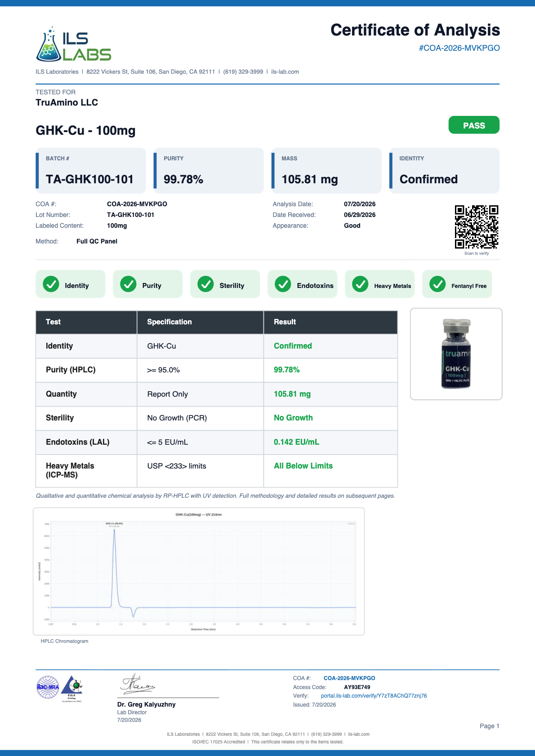The image size is (535, 756).
Task: Click the GHK-Cu vial product thumbnail
Action: point(456,354)
